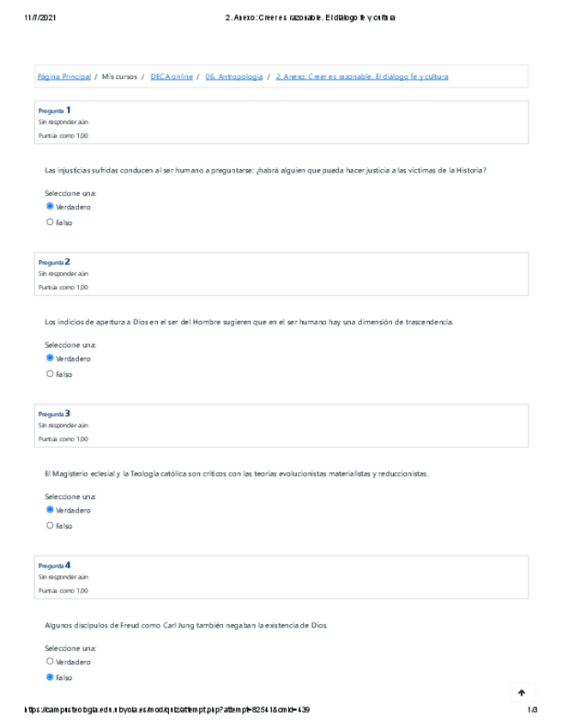Pick Falso for Pregunta 4
This screenshot has height=728, width=562.
pos(50,677)
